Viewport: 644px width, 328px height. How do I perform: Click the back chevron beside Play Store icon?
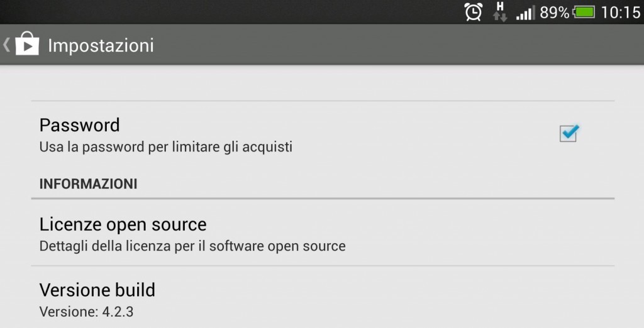[x=6, y=45]
